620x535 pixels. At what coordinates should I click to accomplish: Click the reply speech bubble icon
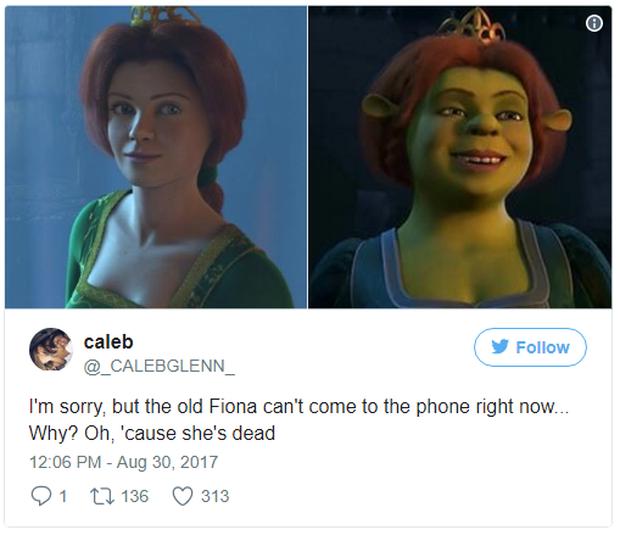(41, 496)
